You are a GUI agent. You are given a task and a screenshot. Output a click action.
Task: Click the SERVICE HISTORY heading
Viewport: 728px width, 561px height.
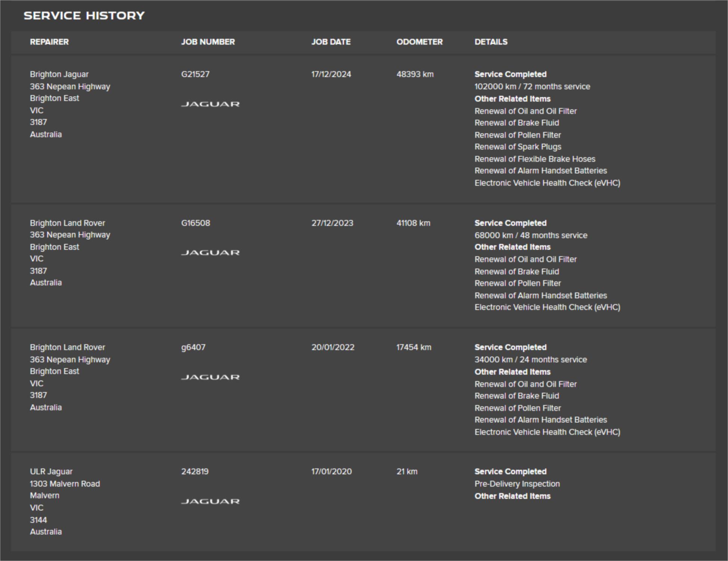pos(84,16)
